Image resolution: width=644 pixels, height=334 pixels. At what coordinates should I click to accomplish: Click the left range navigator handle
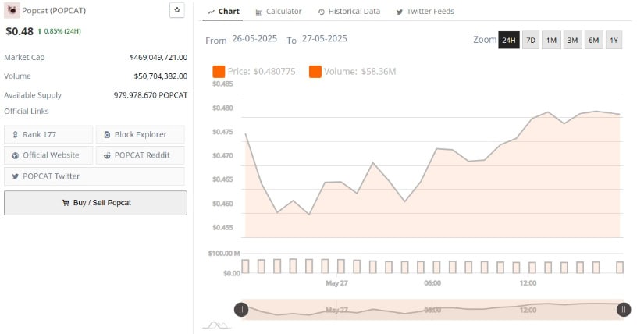tap(241, 309)
